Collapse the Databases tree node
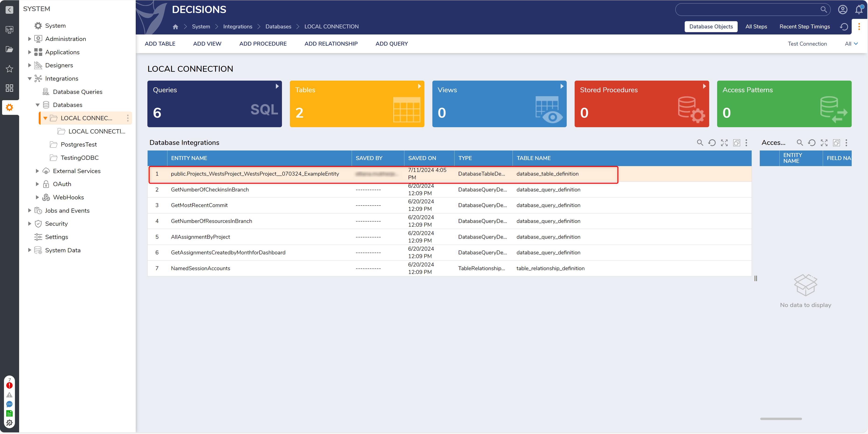This screenshot has width=868, height=434. (x=37, y=105)
